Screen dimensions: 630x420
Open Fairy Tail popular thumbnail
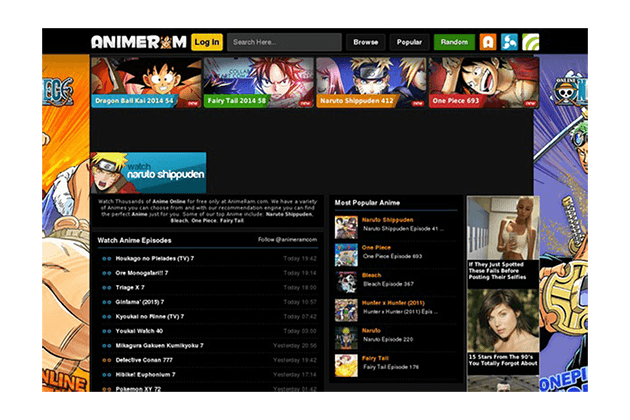346,366
